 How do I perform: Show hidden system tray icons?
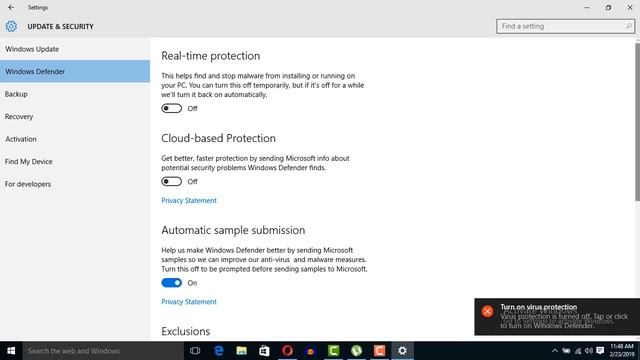tap(555, 351)
